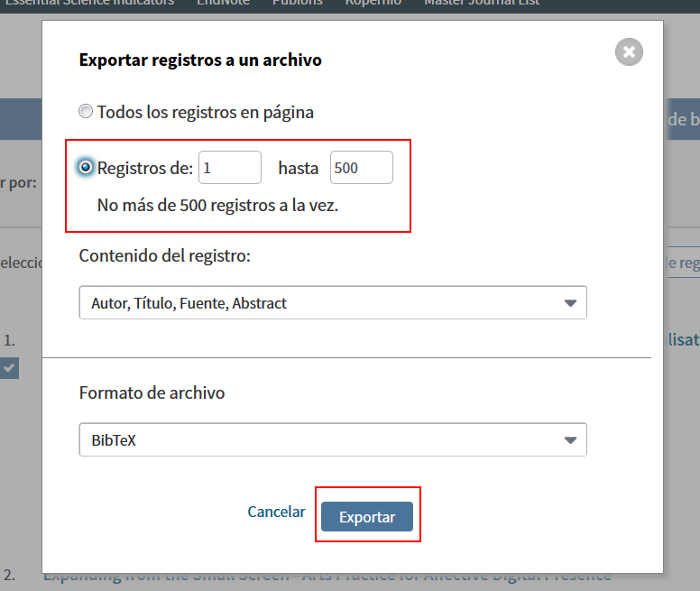
Task: Open the 'Contenido del registro' dropdown
Action: pyautogui.click(x=333, y=302)
